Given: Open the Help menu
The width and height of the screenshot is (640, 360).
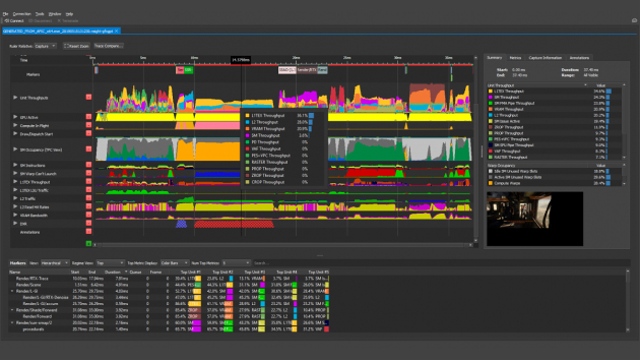Looking at the screenshot, I should coord(69,14).
